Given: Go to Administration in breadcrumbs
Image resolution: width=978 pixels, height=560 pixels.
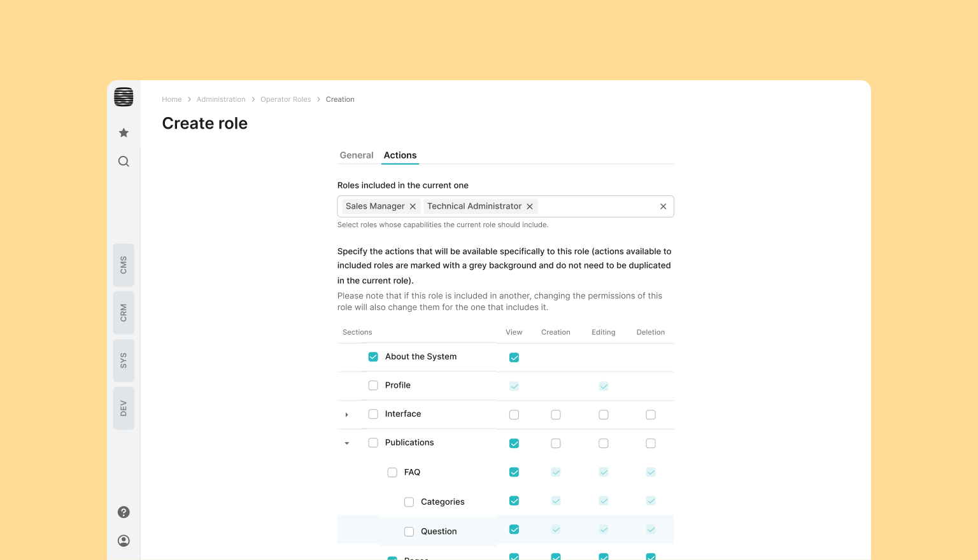Looking at the screenshot, I should 221,99.
